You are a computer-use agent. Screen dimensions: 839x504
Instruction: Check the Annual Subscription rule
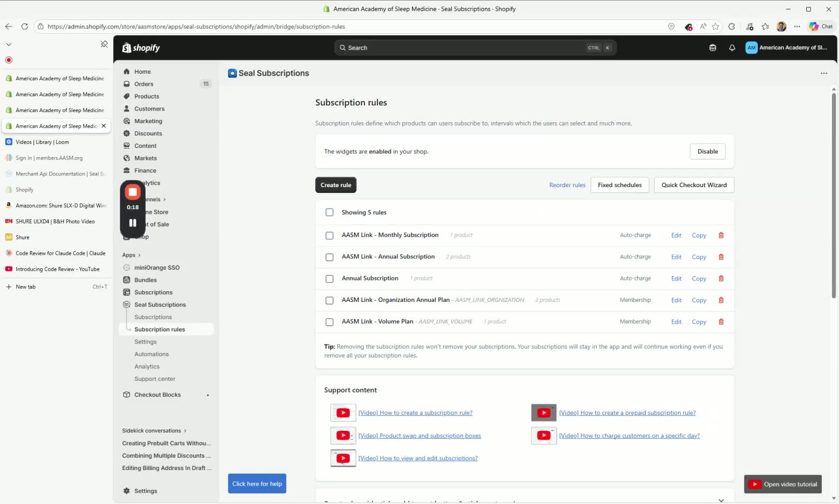329,279
